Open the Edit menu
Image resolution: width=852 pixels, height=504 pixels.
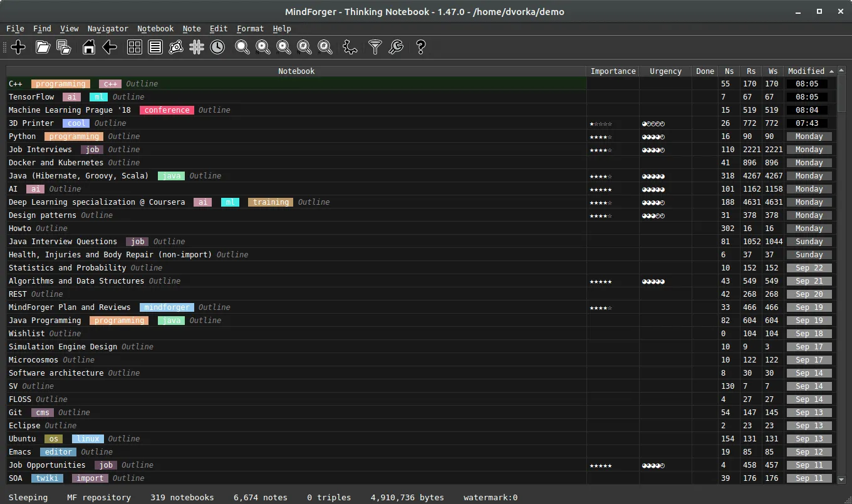click(219, 28)
